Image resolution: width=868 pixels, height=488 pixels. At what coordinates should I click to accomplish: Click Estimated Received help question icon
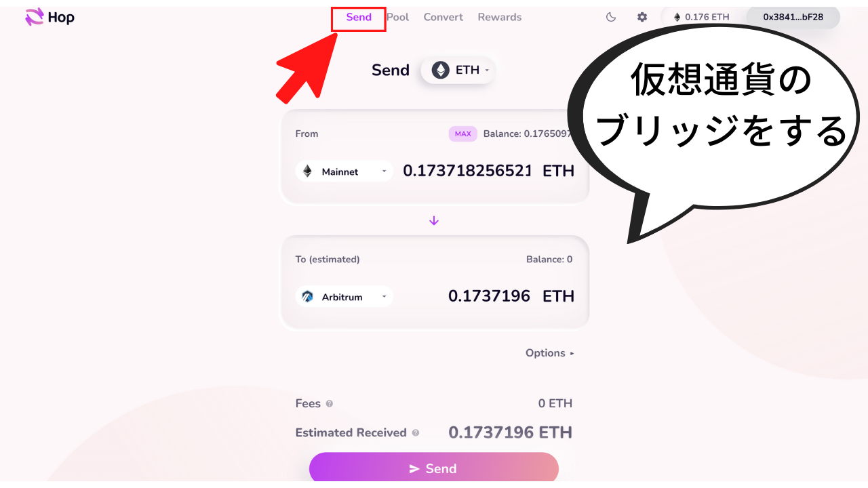(416, 432)
